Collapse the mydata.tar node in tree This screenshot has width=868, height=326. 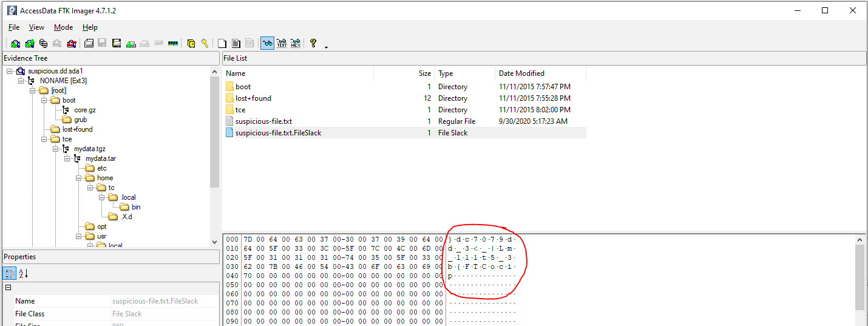pyautogui.click(x=67, y=158)
